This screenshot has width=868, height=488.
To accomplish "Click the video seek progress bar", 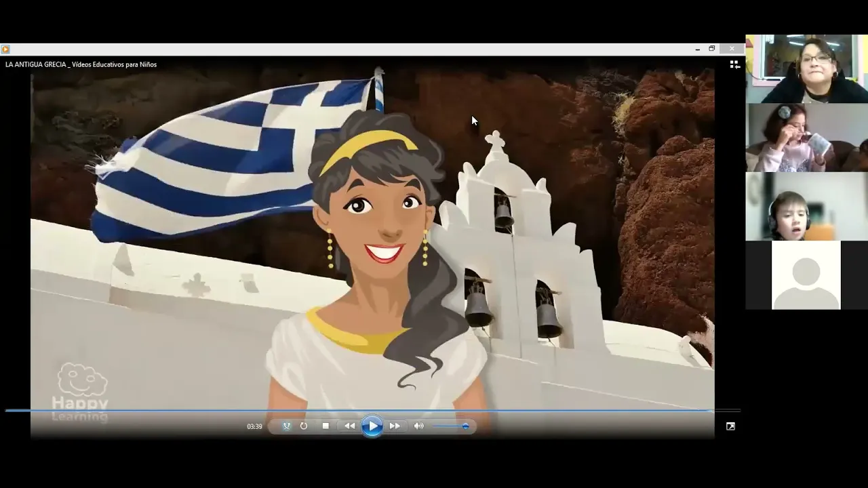I will click(x=372, y=410).
